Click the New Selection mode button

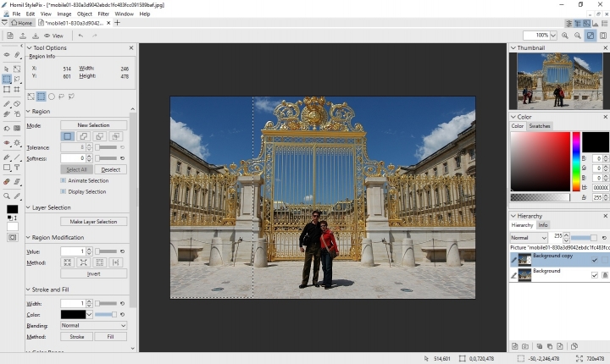click(x=94, y=125)
